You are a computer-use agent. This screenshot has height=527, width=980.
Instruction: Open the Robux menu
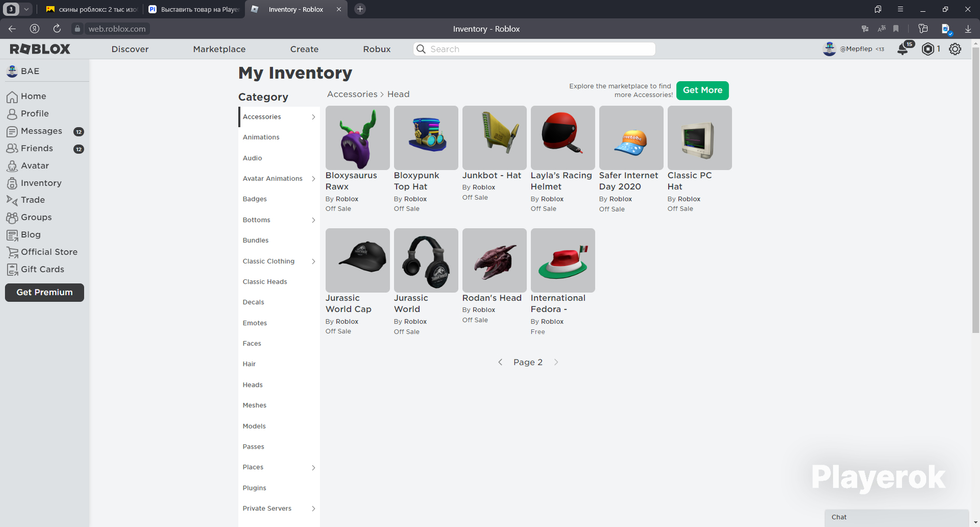377,49
